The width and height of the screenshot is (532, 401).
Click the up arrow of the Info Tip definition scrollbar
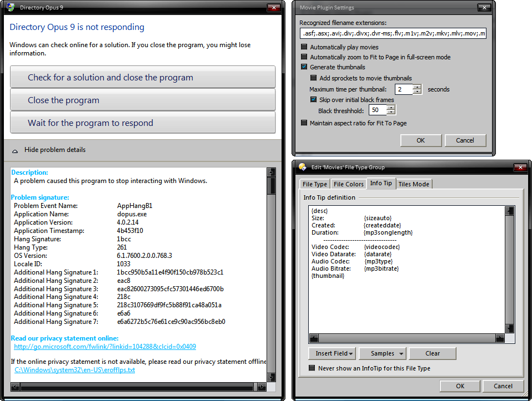pos(509,211)
